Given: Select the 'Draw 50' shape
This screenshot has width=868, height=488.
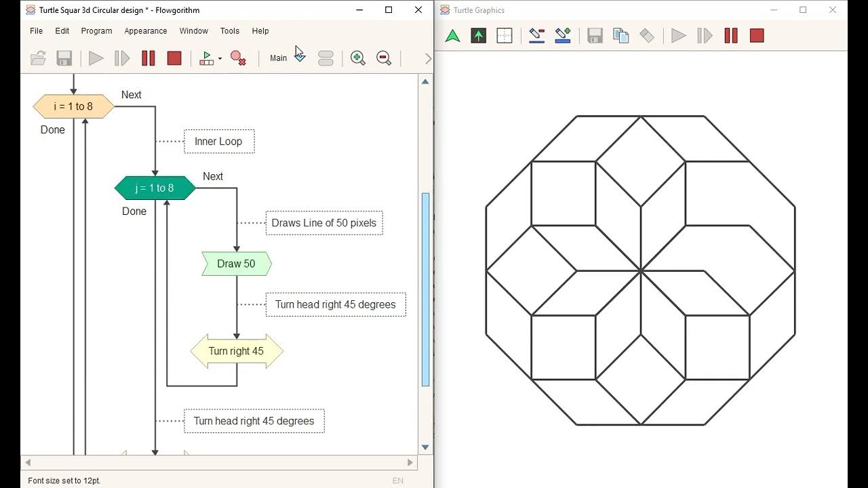Looking at the screenshot, I should pyautogui.click(x=237, y=264).
